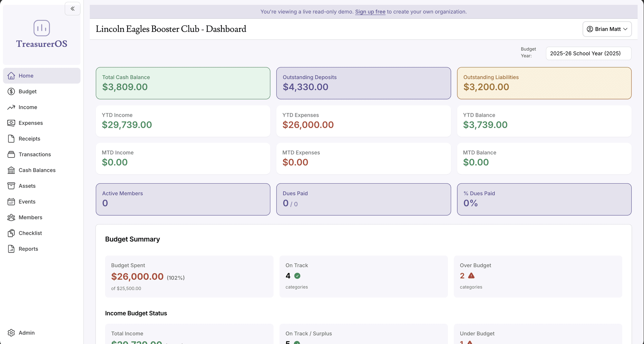
Task: Click the Cash Balances bank icon
Action: click(x=11, y=170)
